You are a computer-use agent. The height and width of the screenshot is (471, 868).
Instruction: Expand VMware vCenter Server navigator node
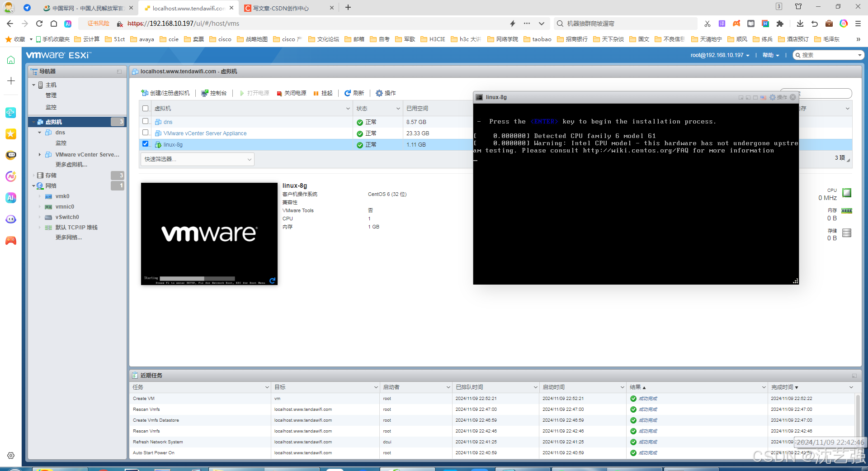coord(39,155)
